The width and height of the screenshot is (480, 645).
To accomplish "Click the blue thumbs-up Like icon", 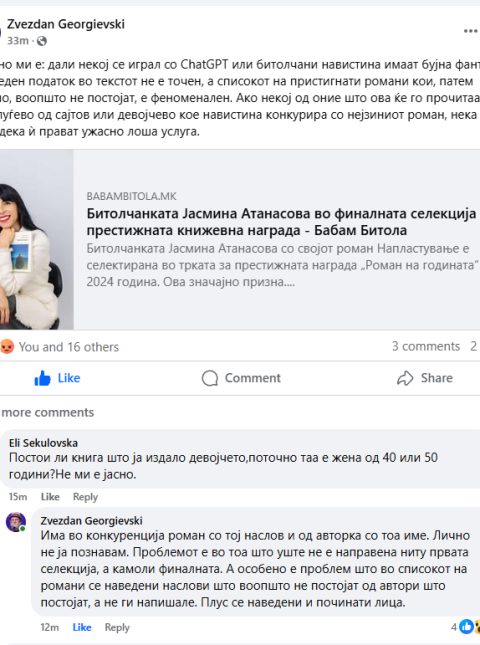I will click(x=42, y=378).
